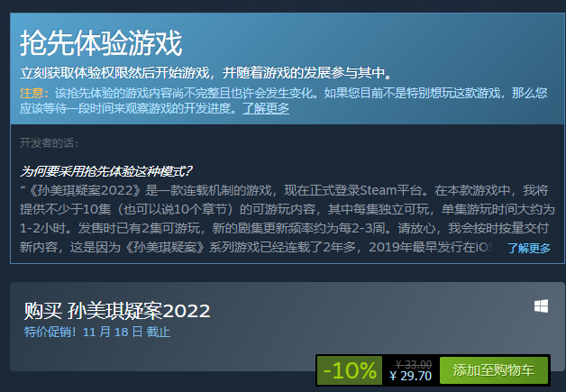Click the text 提供不少于10集 in description
The height and width of the screenshot is (392, 566).
65,209
